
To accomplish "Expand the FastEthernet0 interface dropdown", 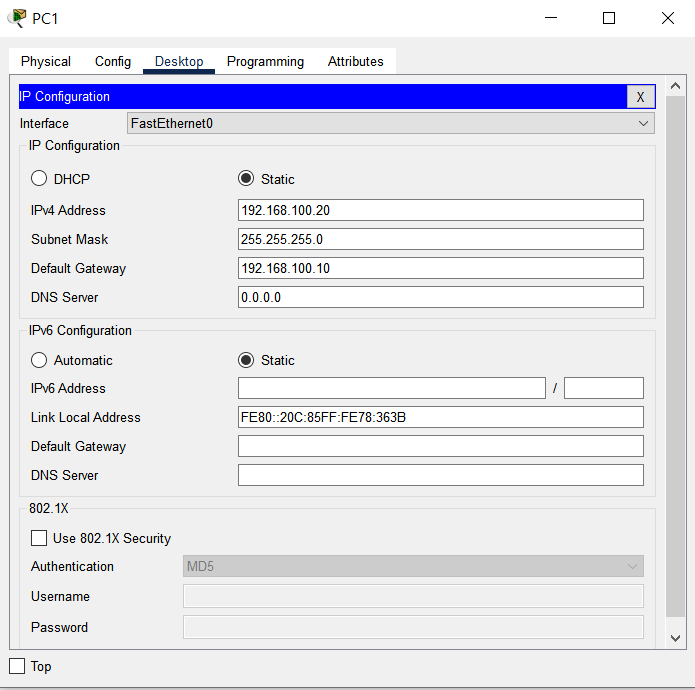I will pos(390,123).
